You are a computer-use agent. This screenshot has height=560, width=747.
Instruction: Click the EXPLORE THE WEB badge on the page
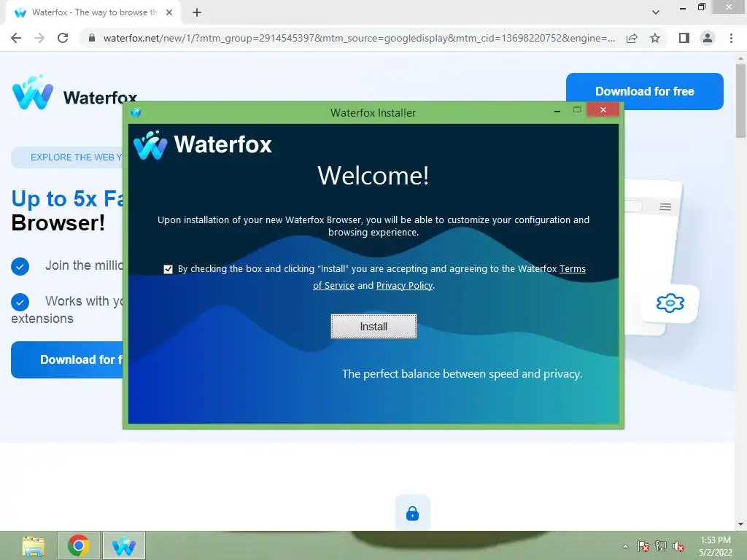[66, 157]
